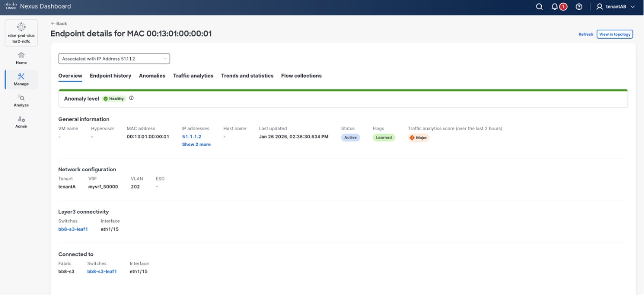Click eth1/15 under Layer3 connectivity
This screenshot has width=644, height=295.
(110, 229)
